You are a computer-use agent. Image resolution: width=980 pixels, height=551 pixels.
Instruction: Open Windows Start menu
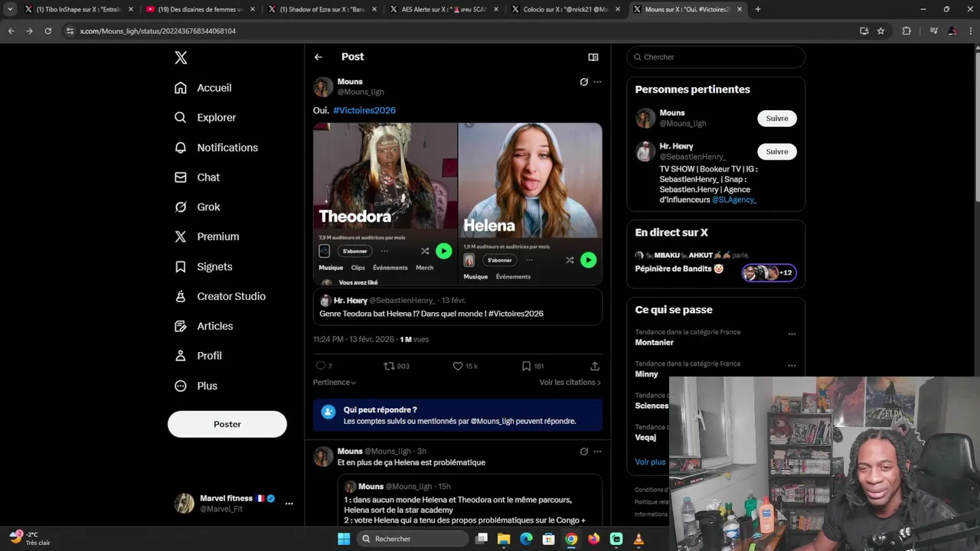point(344,539)
